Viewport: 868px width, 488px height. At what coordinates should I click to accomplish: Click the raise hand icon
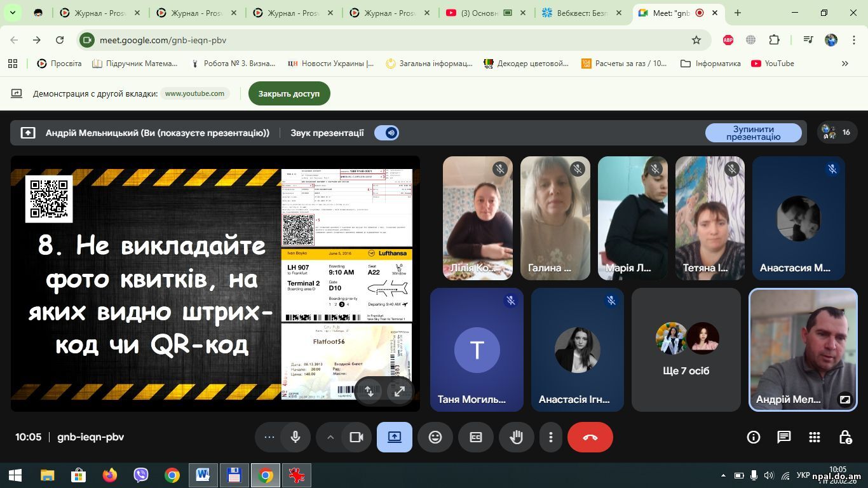click(x=516, y=437)
